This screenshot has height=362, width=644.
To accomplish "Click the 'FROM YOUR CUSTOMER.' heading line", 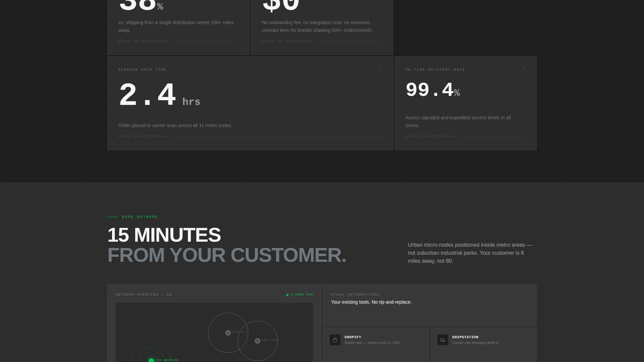I will pos(227,255).
